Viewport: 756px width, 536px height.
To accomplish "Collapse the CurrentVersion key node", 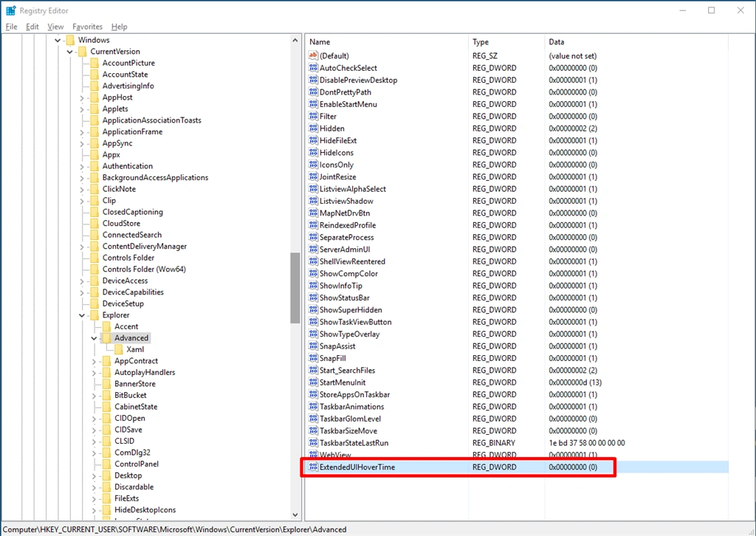I will click(70, 52).
